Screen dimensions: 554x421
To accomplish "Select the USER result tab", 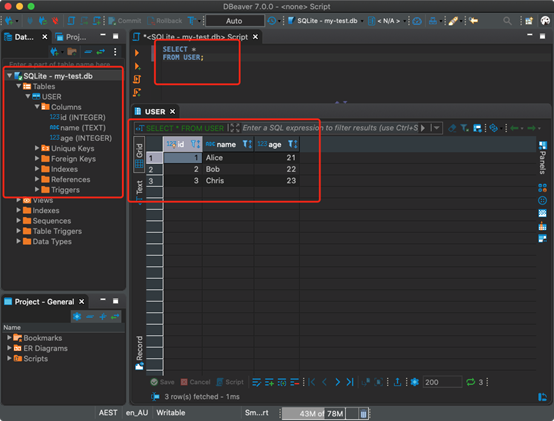I will point(155,112).
